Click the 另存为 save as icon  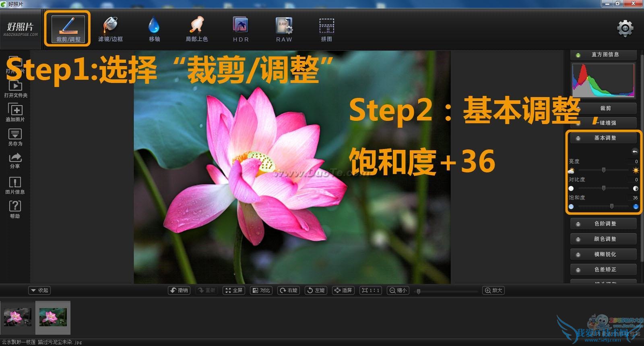point(15,137)
